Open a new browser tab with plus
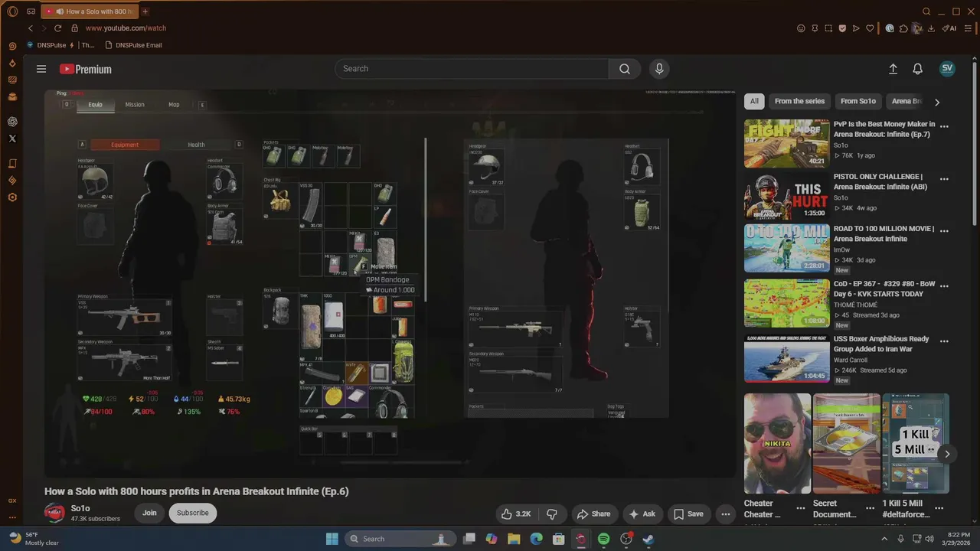This screenshot has width=980, height=551. pos(145,11)
